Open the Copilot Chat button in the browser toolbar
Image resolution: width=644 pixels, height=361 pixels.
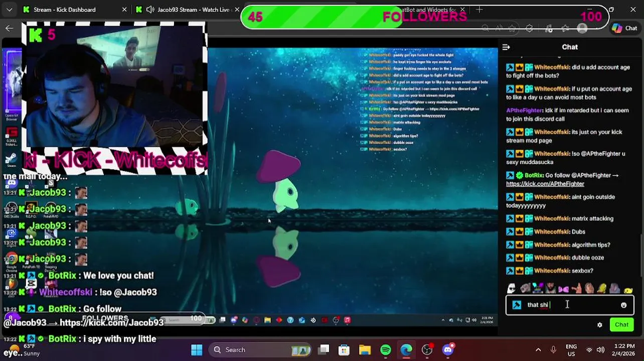click(x=624, y=29)
